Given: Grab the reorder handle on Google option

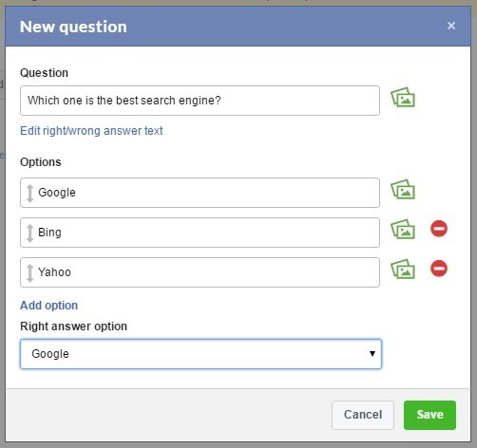Looking at the screenshot, I should coord(30,194).
